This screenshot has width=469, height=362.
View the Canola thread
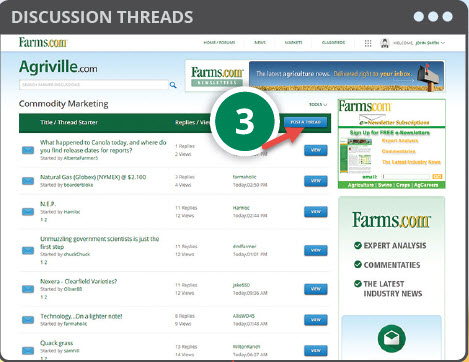coord(316,150)
